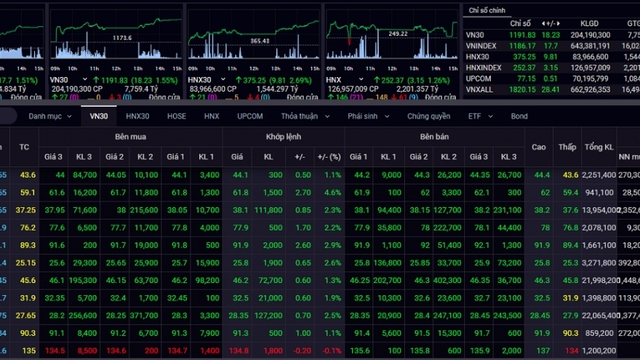Click reference price 76.2

click(x=27, y=228)
